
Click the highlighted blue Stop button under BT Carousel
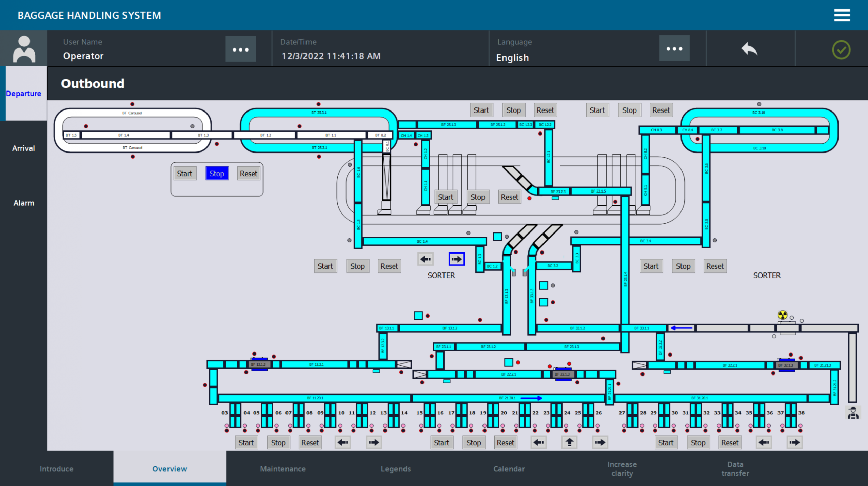pos(217,174)
